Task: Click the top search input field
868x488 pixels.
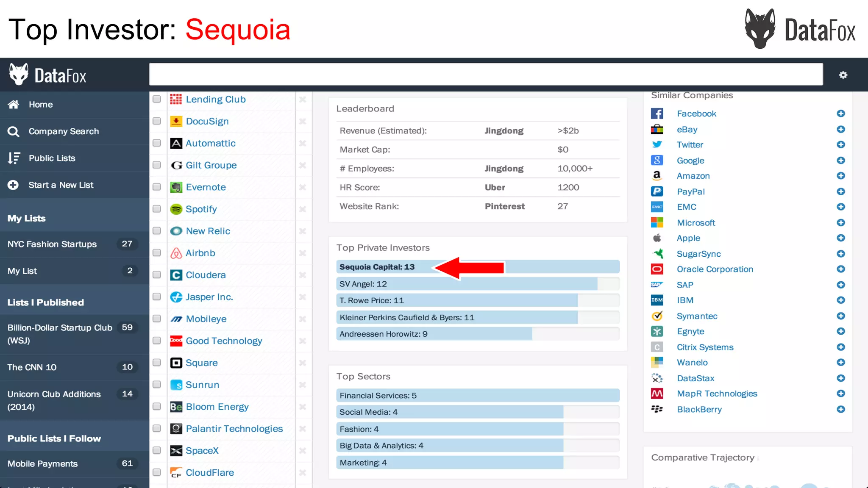Action: coord(486,75)
